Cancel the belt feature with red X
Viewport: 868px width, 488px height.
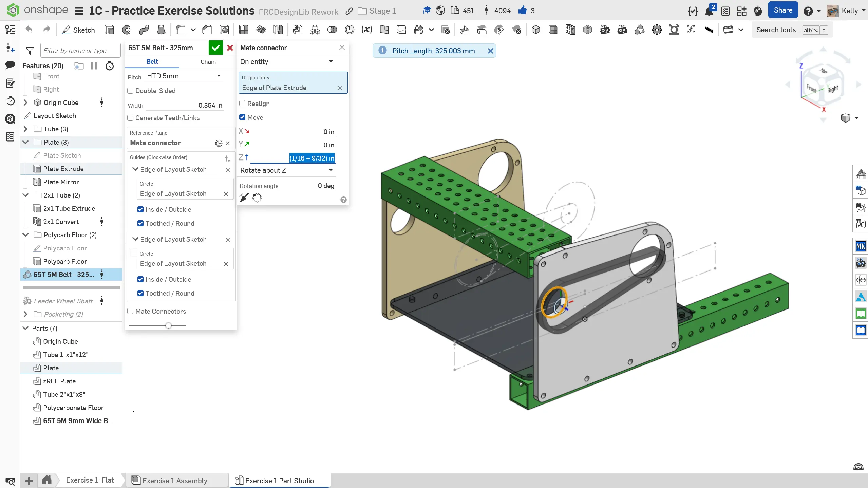coord(230,48)
